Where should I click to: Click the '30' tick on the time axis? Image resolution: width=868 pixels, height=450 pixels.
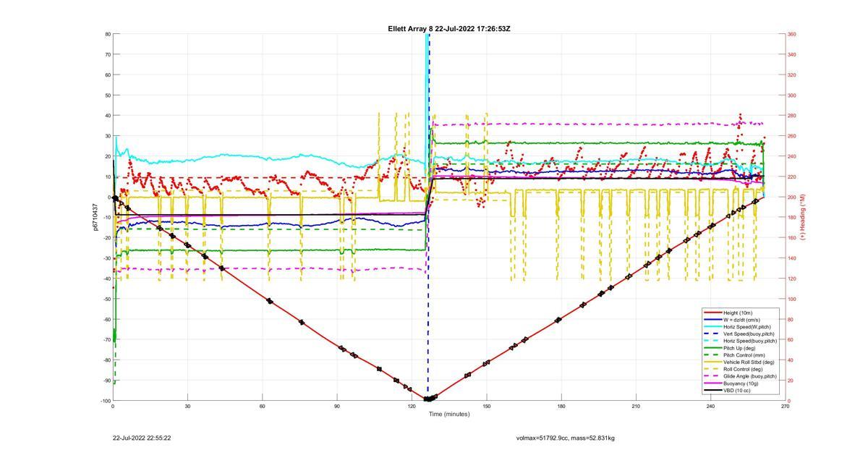[187, 407]
